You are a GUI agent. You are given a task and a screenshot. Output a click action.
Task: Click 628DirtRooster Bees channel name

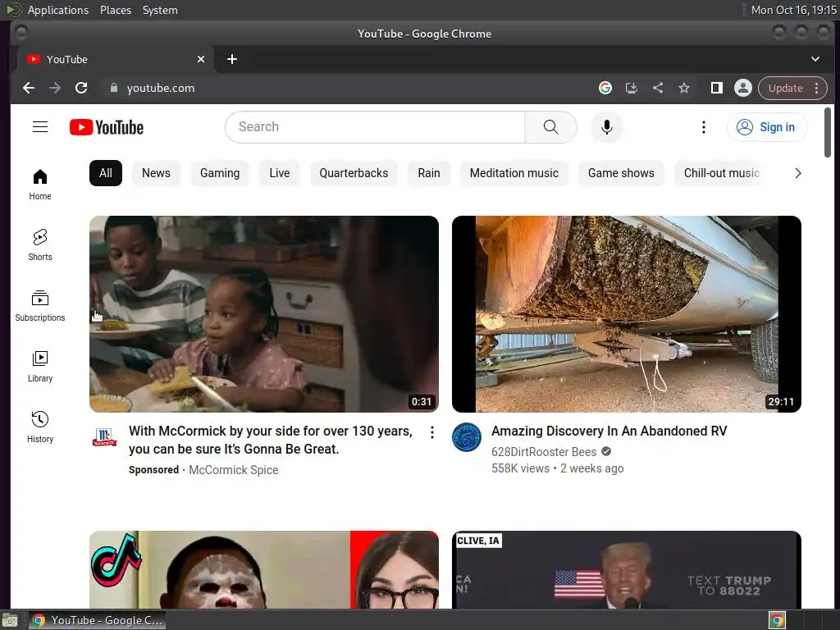(544, 452)
